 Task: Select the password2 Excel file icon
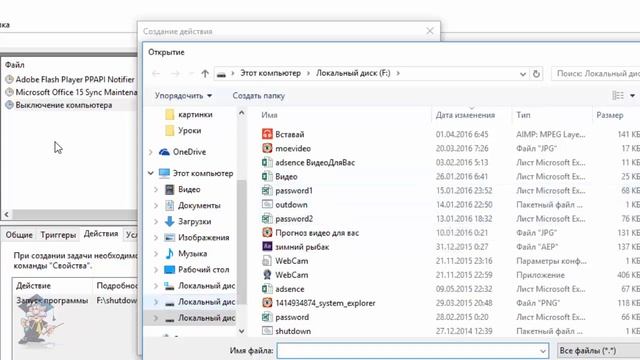click(267, 218)
